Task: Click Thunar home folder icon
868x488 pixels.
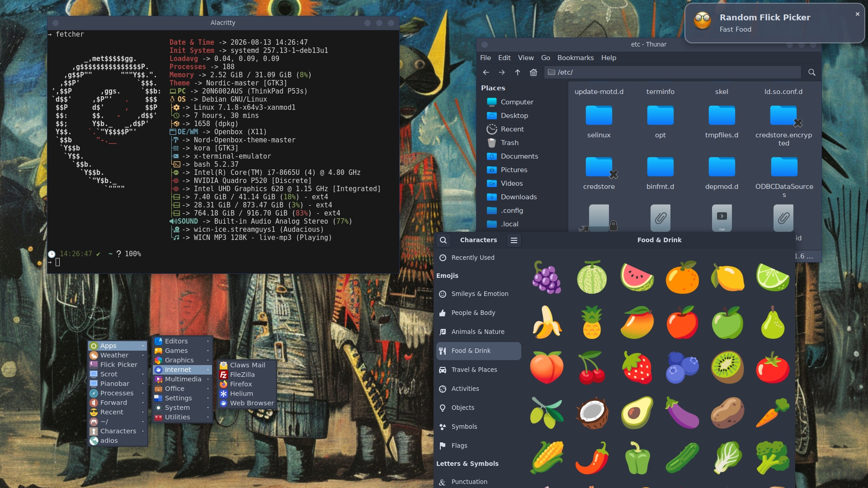Action: [533, 72]
